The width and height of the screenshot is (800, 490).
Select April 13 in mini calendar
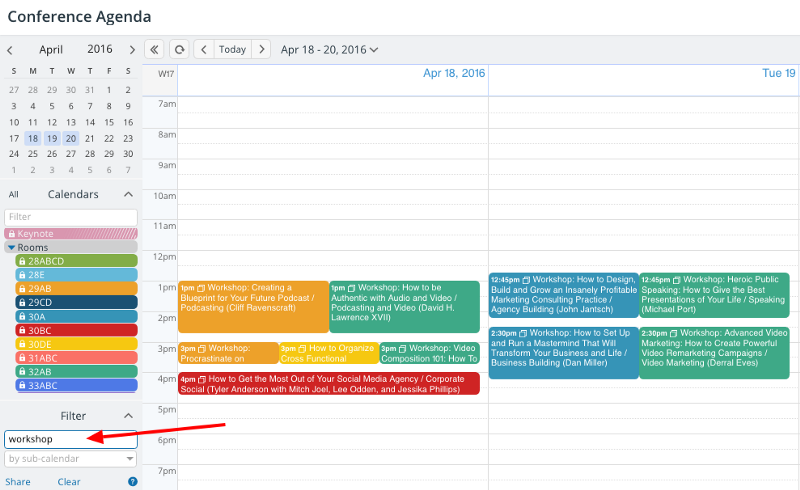tap(71, 122)
